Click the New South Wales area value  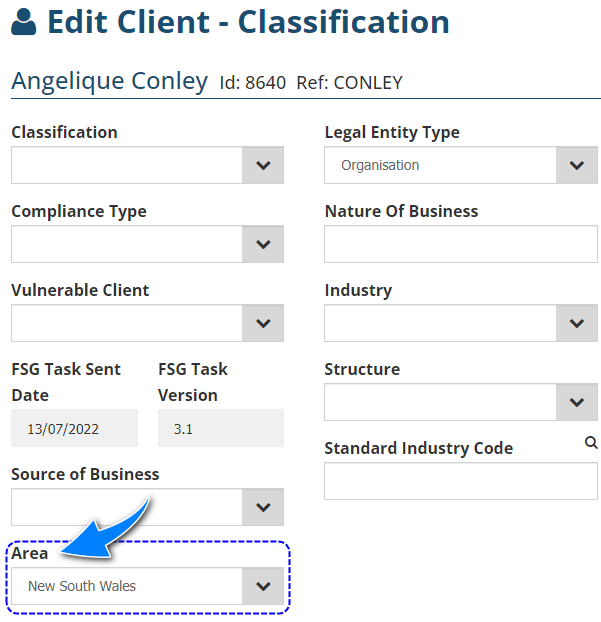[x=82, y=586]
